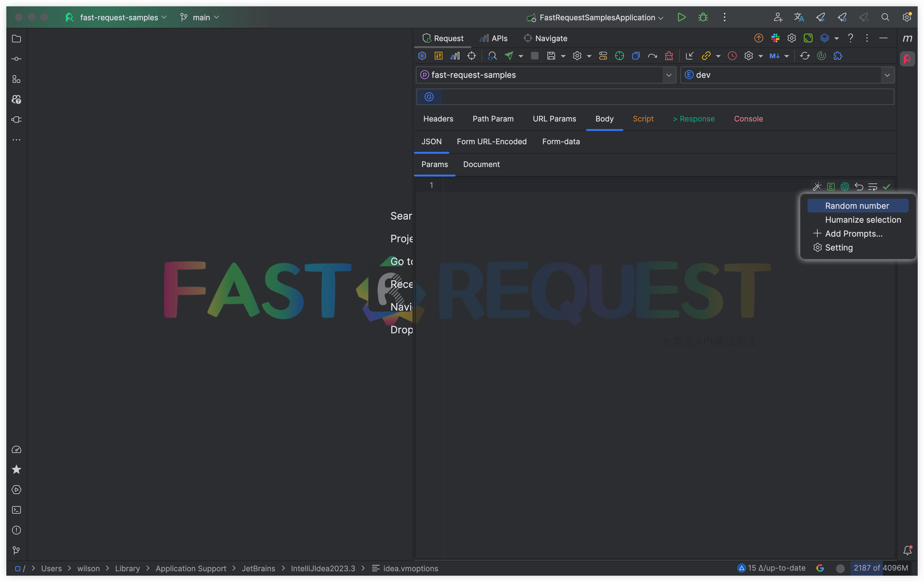This screenshot has height=582, width=924.
Task: Click idea.vmoptions in breadcrumb bar
Action: click(410, 568)
